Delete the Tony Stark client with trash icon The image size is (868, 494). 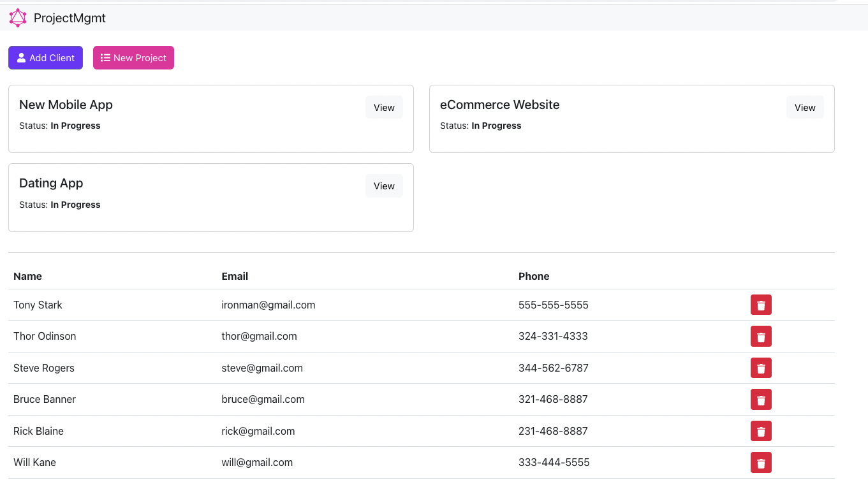click(760, 305)
